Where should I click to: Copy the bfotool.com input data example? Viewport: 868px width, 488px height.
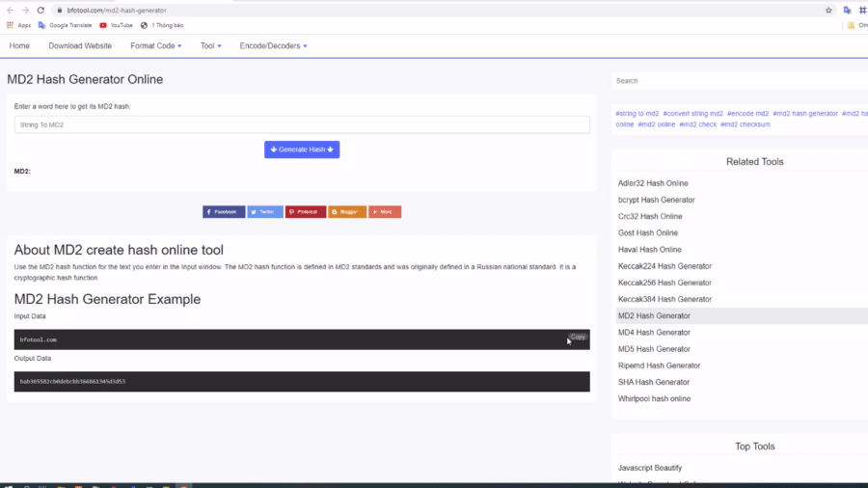click(x=578, y=337)
